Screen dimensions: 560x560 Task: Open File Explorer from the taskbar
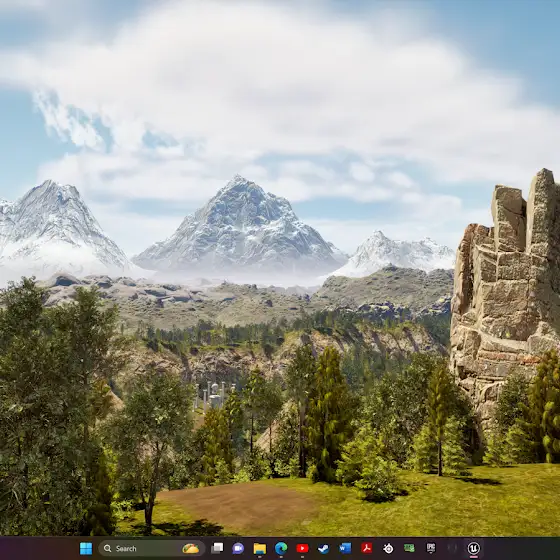pyautogui.click(x=260, y=548)
